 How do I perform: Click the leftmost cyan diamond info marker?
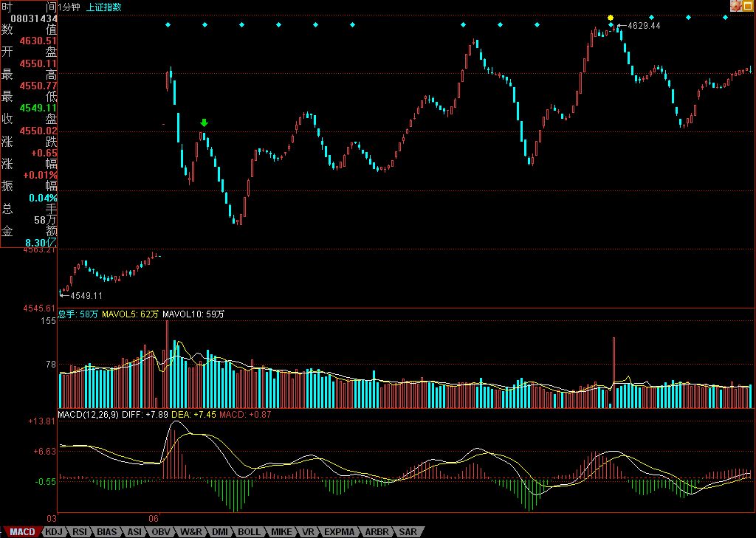click(168, 25)
